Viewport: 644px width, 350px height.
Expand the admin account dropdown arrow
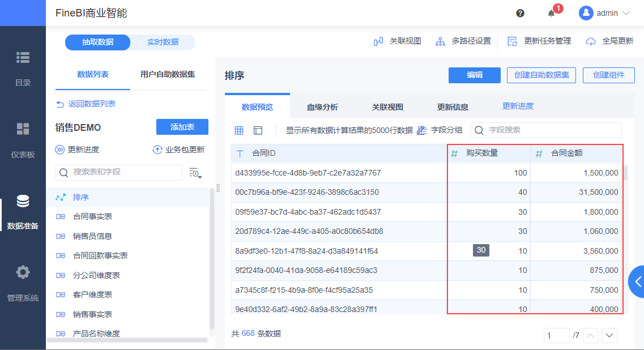pos(626,13)
